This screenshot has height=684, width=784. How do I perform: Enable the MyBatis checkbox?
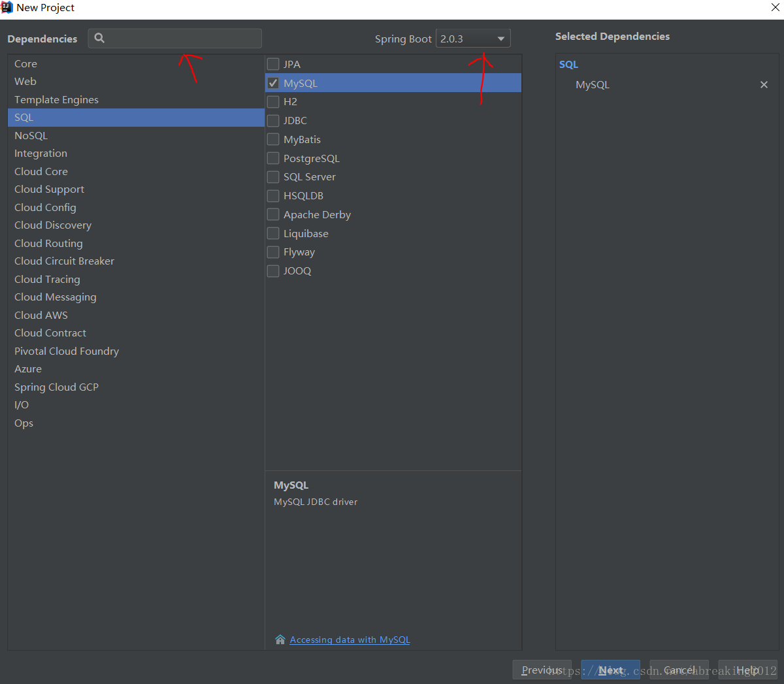tap(273, 139)
